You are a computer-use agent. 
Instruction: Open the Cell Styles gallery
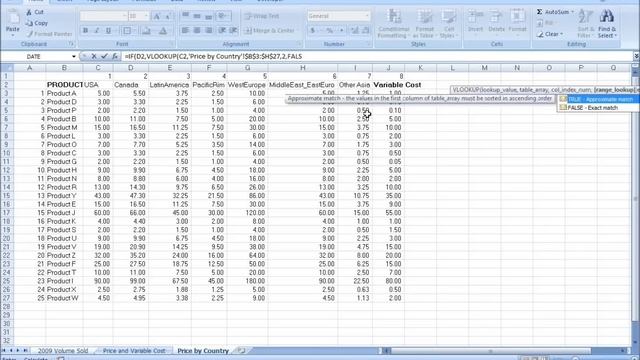[x=449, y=24]
